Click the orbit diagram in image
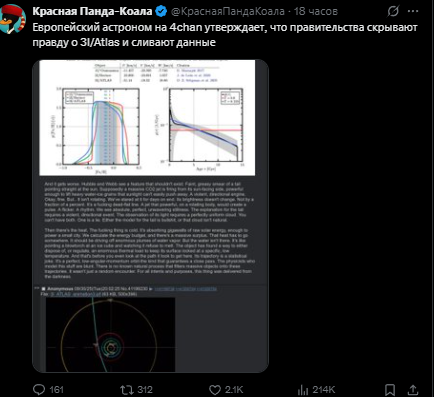 point(110,335)
